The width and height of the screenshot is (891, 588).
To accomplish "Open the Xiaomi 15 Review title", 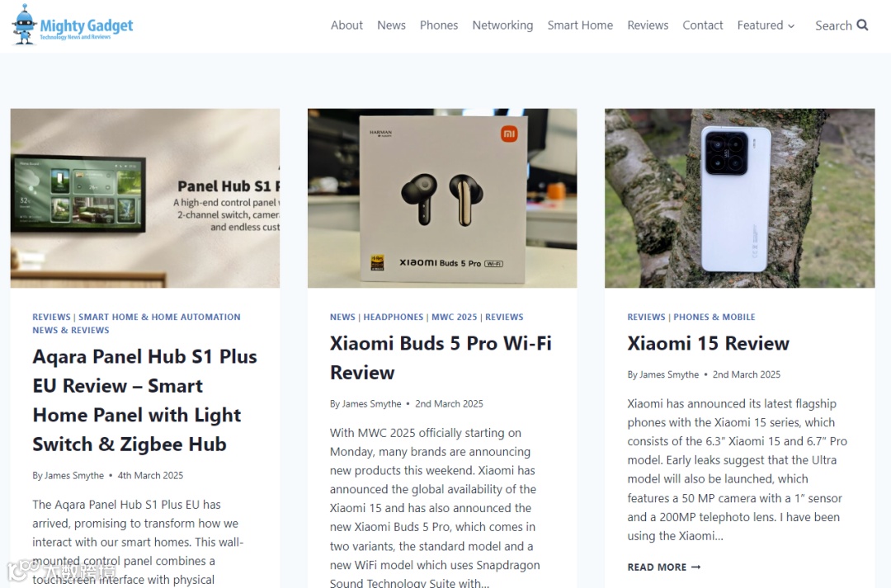I will [708, 343].
